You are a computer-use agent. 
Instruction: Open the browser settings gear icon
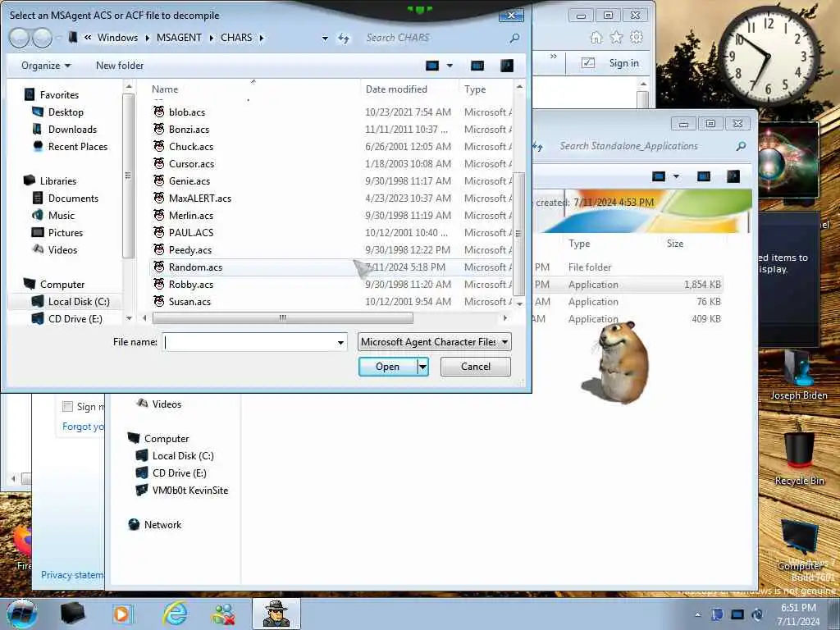(637, 38)
